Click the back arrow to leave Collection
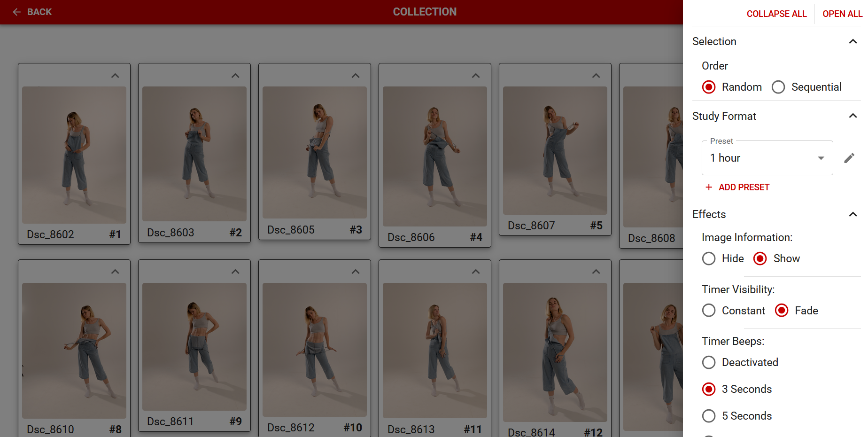868x437 pixels. [x=17, y=12]
